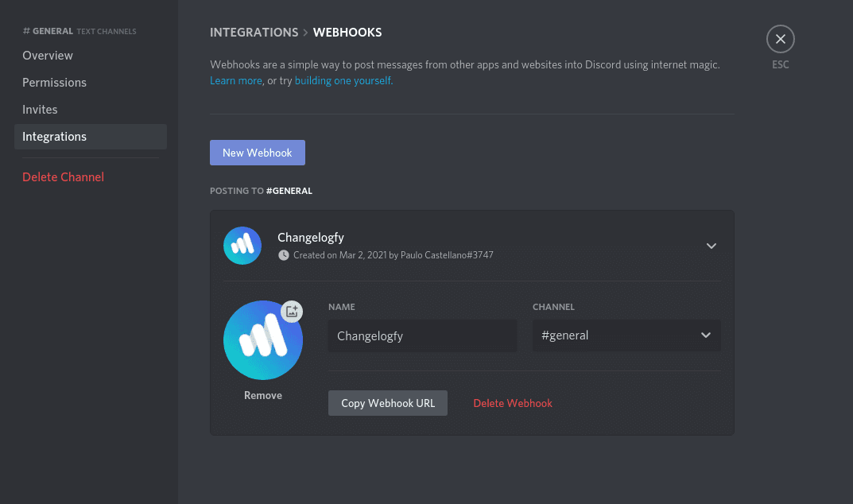The height and width of the screenshot is (504, 853).
Task: Open the building one yourself link
Action: (x=343, y=80)
